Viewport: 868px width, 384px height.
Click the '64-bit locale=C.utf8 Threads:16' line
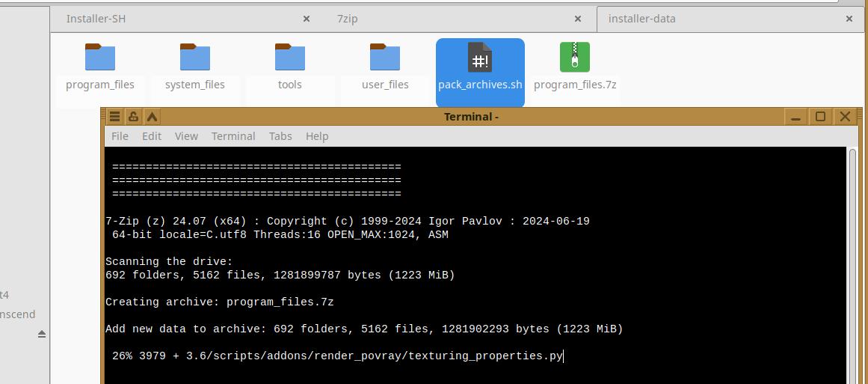tap(280, 235)
